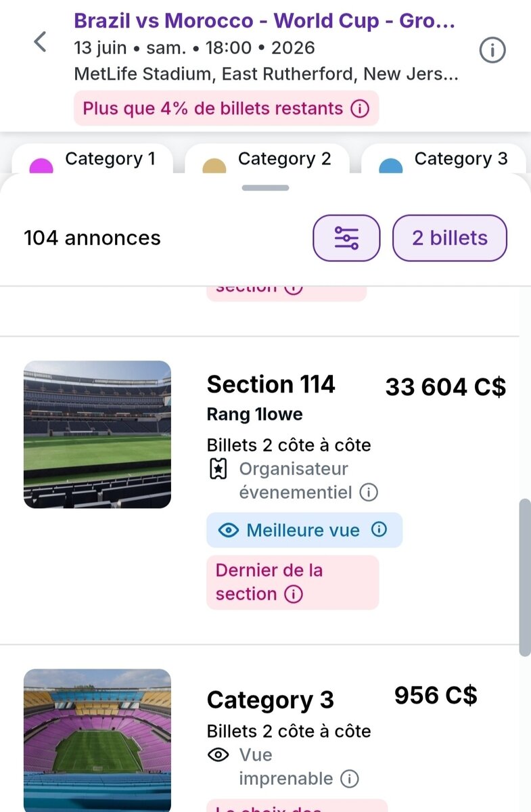Tap info icon in Meilleure vue badge
The width and height of the screenshot is (531, 812).
click(380, 530)
